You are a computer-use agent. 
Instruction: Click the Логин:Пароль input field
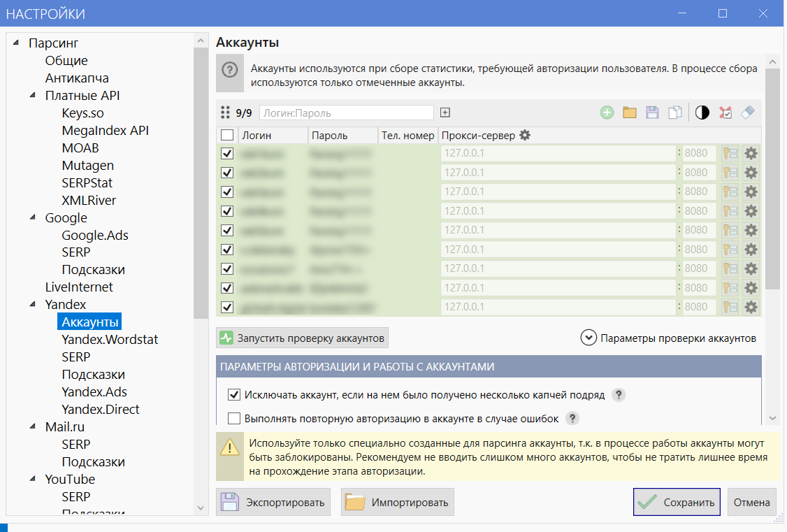click(346, 113)
